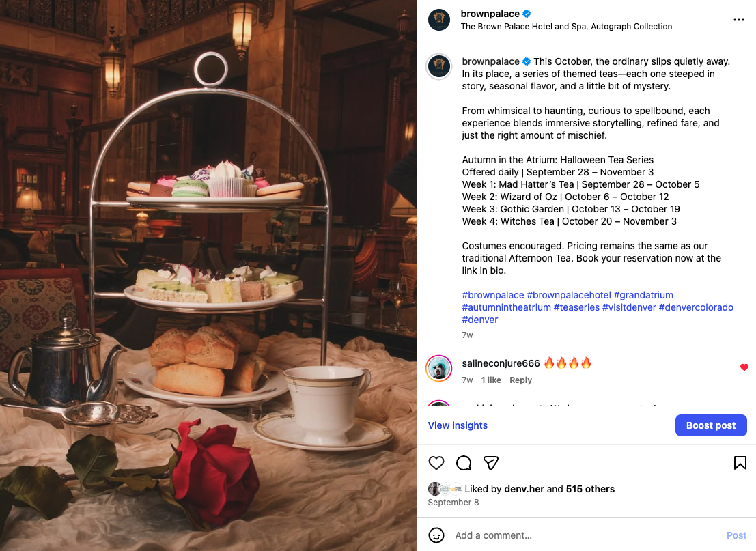
Task: Click the tea stand photo
Action: pyautogui.click(x=208, y=275)
